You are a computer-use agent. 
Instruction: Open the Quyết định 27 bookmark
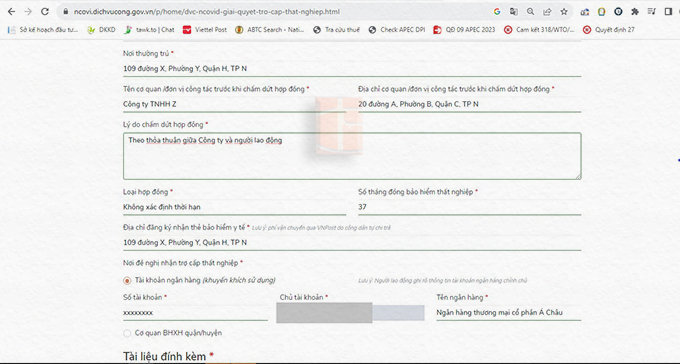608,30
